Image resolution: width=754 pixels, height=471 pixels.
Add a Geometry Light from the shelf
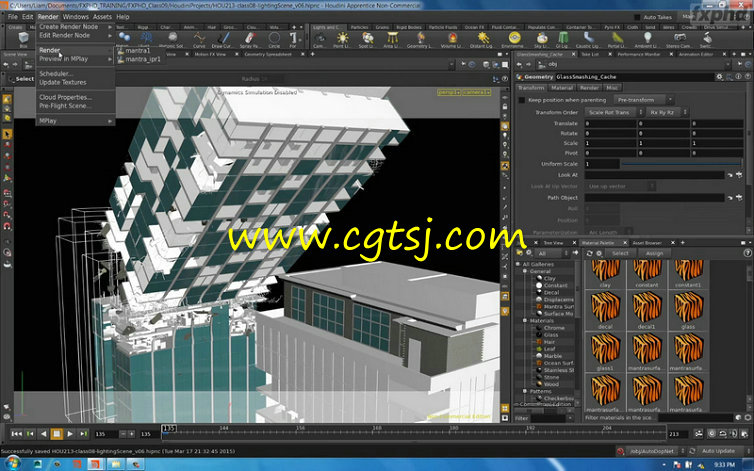coord(420,39)
